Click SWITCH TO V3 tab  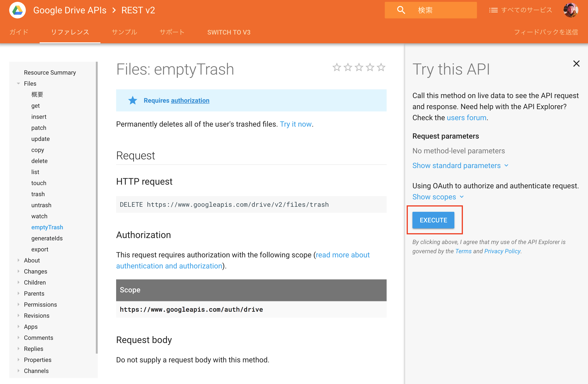point(229,32)
